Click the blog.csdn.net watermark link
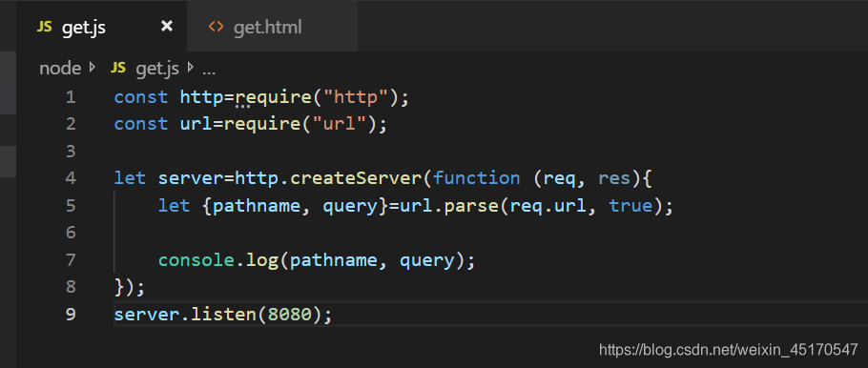Image resolution: width=868 pixels, height=368 pixels. coord(729,350)
